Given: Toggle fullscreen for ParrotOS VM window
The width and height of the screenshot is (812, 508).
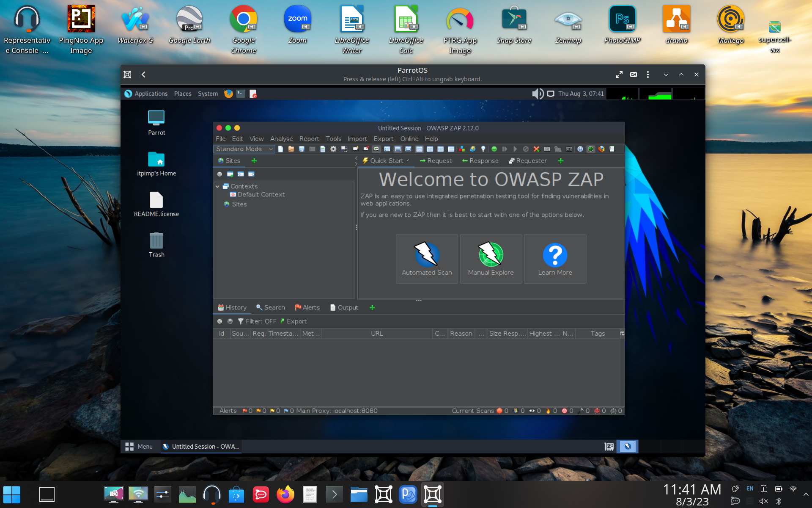Looking at the screenshot, I should click(x=619, y=75).
